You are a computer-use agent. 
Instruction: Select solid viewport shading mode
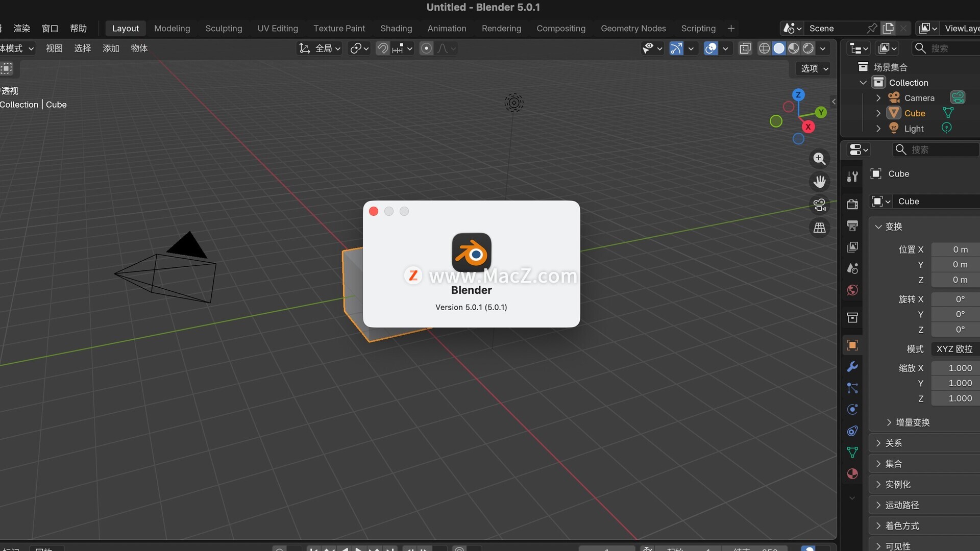point(779,48)
